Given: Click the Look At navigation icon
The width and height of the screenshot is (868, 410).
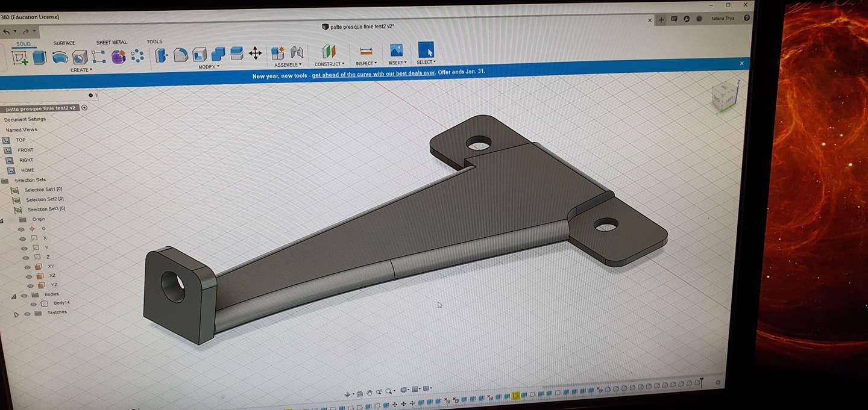Looking at the screenshot, I should click(x=360, y=394).
